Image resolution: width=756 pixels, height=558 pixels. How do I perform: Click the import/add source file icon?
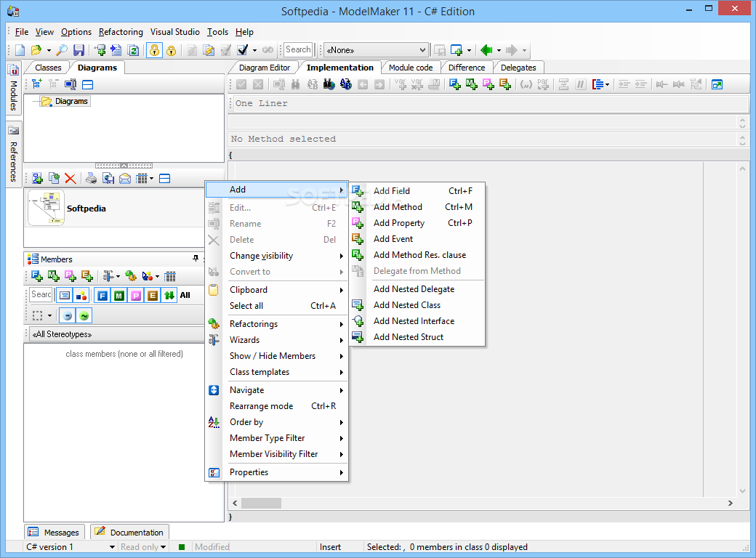pos(116,50)
